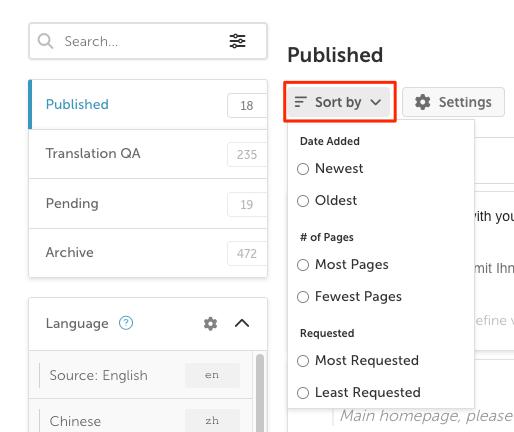Open the Translation QA tab
The width and height of the screenshot is (514, 432).
coord(148,154)
